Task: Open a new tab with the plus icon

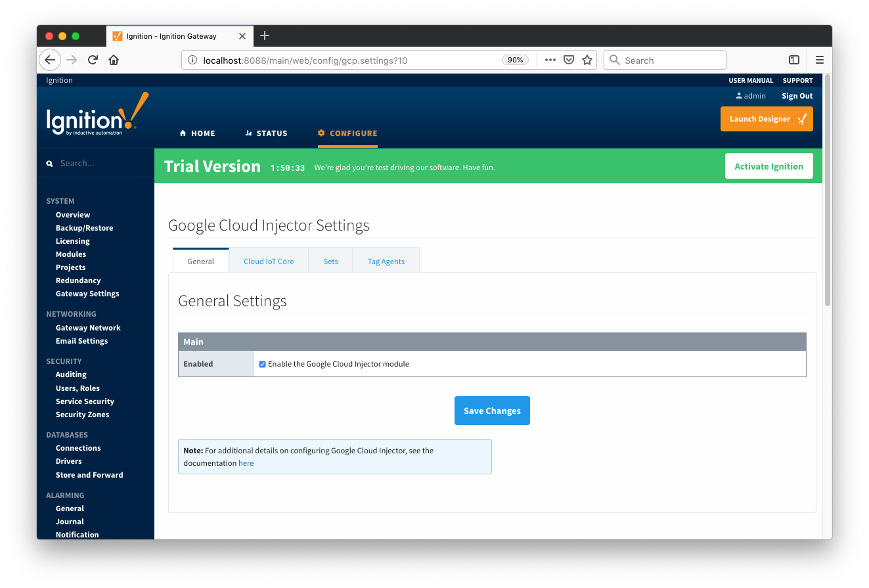Action: (x=265, y=35)
